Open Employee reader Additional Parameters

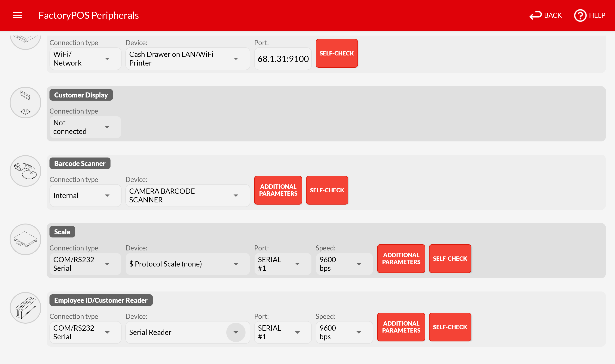click(401, 327)
